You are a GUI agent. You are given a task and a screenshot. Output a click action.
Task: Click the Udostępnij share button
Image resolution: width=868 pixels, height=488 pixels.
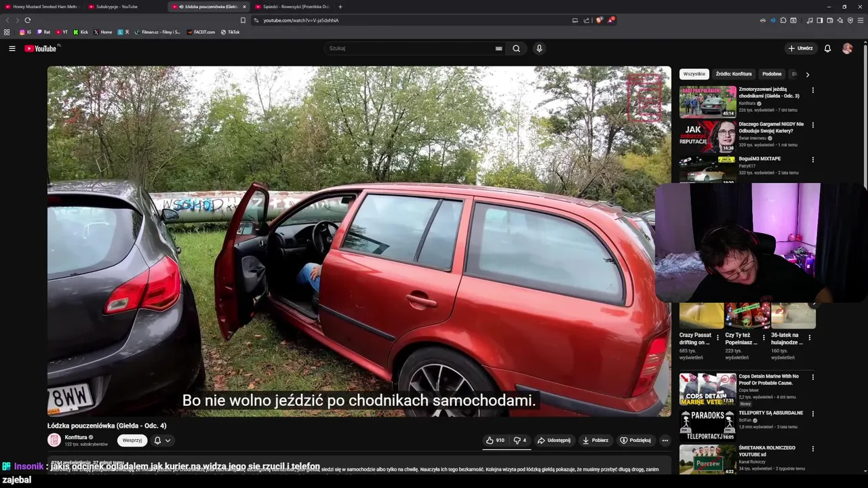[554, 441]
